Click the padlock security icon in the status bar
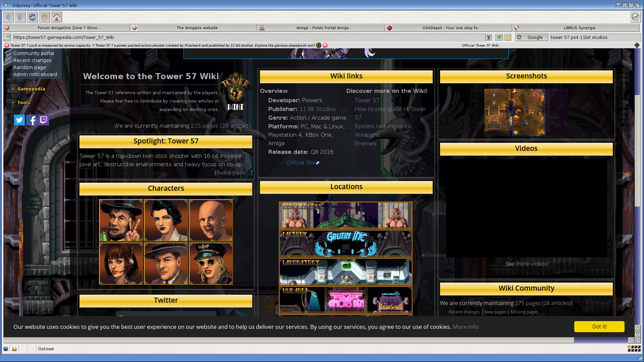Image resolution: width=644 pixels, height=362 pixels. coord(14,349)
